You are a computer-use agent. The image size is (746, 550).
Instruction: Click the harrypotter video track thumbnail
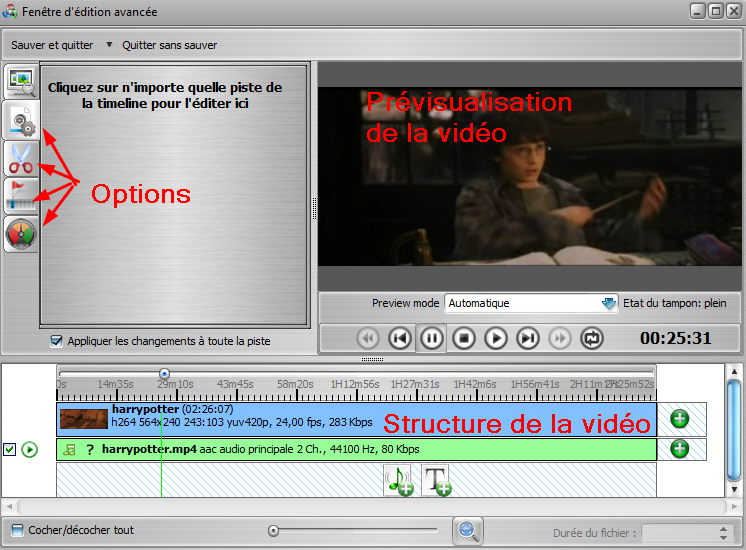[x=84, y=419]
